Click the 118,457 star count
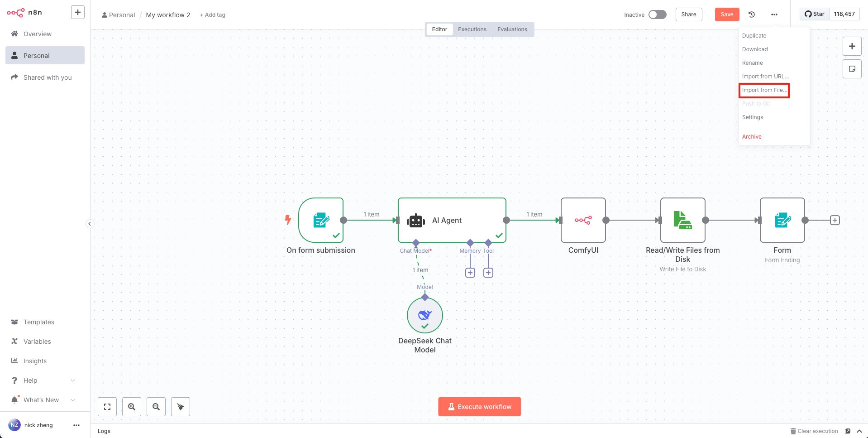This screenshot has height=438, width=868. pyautogui.click(x=844, y=14)
